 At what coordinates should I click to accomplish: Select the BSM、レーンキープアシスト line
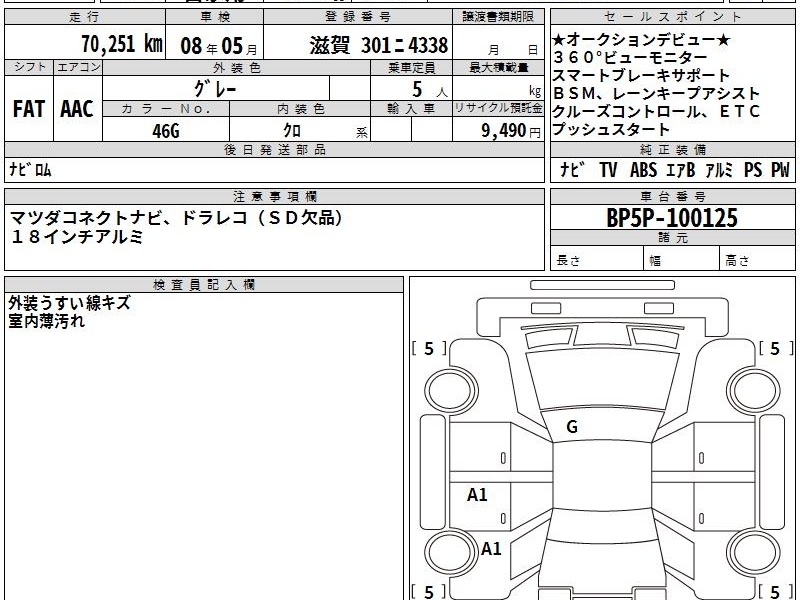click(x=657, y=93)
